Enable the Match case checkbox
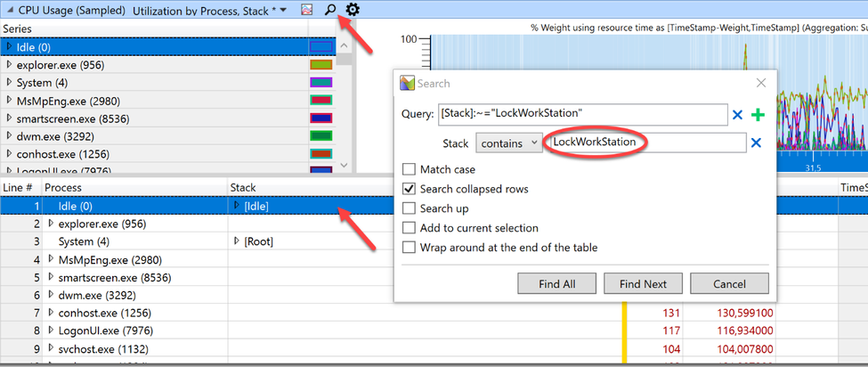Screen dimensions: 868x367 coord(410,169)
